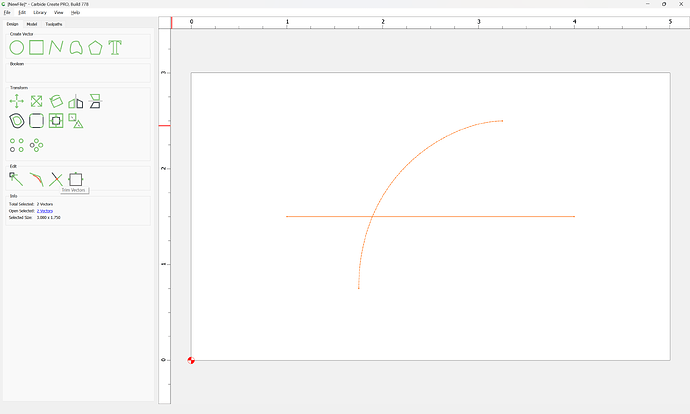The width and height of the screenshot is (690, 414).
Task: Activate the Rotate transform tool
Action: click(56, 101)
